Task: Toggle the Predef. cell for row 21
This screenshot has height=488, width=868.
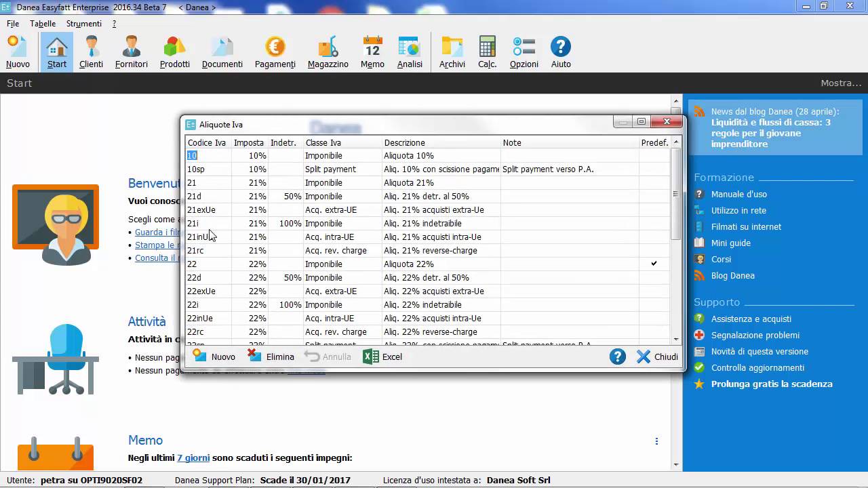Action: coord(654,182)
